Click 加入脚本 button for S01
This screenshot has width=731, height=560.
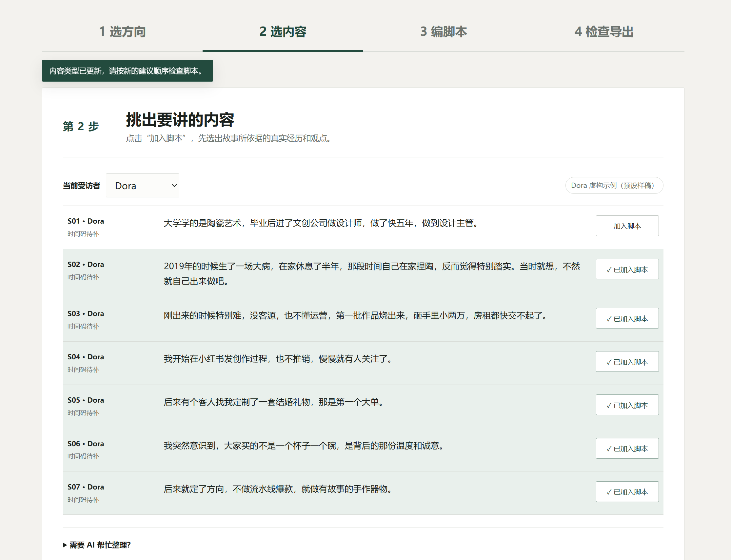pyautogui.click(x=627, y=226)
